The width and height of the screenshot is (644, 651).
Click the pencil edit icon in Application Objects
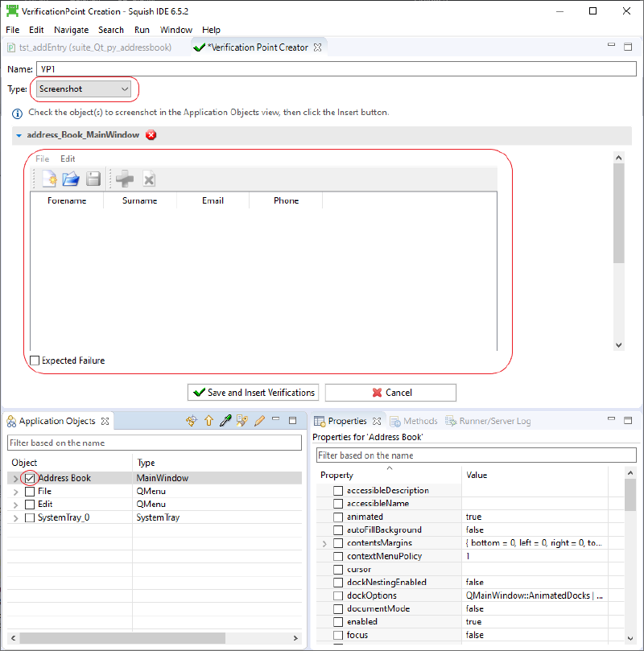[259, 421]
